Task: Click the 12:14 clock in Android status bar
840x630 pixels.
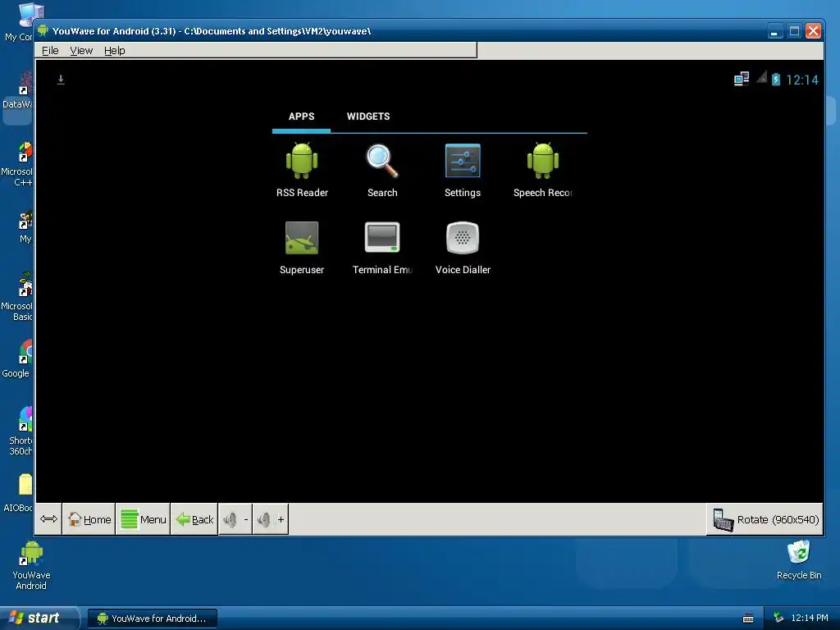Action: 802,80
